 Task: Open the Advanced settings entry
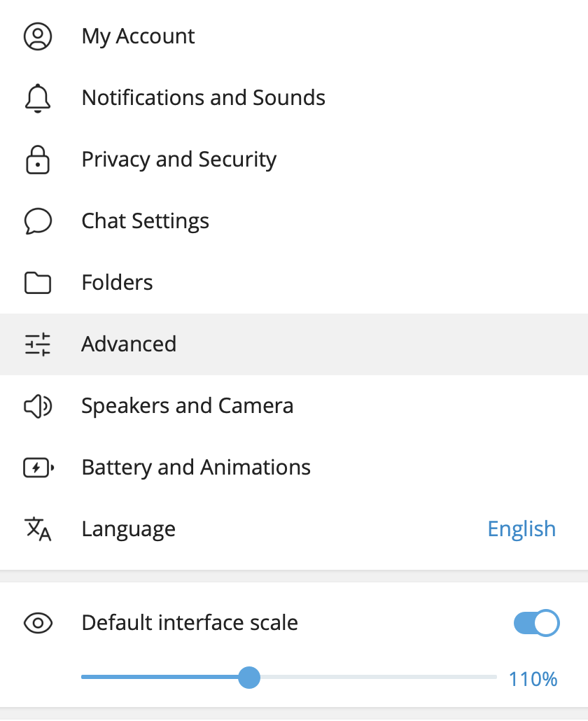tap(294, 344)
